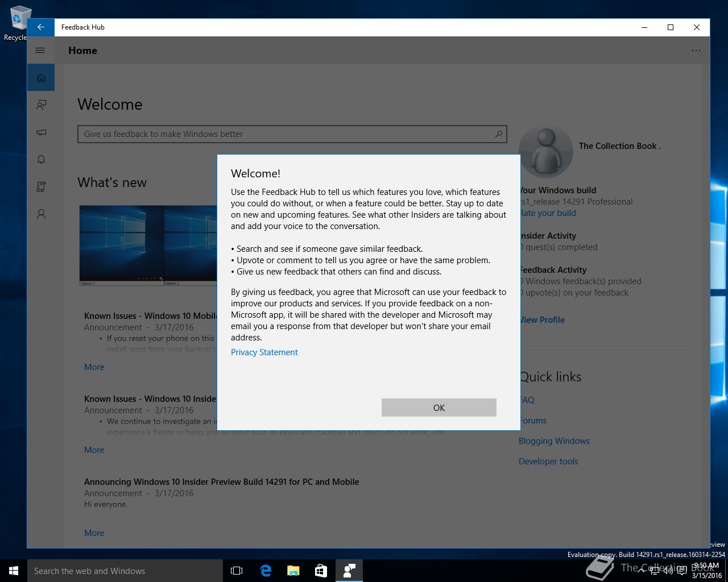Open the Announcements megaphone icon in the sidebar
Screen dimensions: 728x582
point(41,132)
